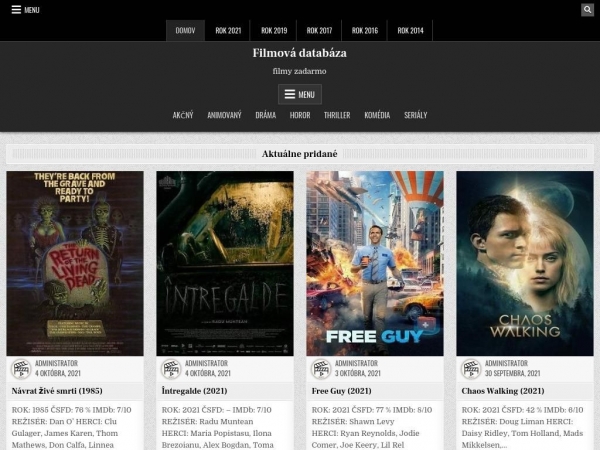Click the filmy zadarmo tagline
Viewport: 600px width, 450px height.
(x=300, y=71)
